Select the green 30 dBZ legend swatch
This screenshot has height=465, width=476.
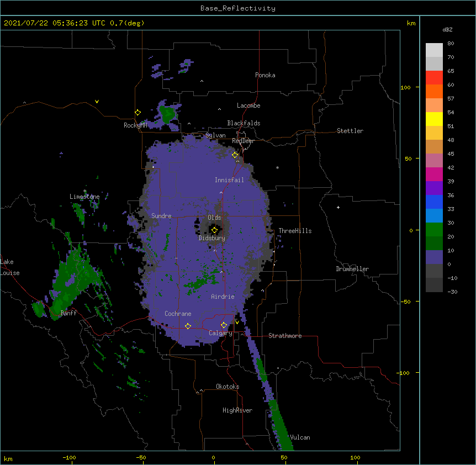(434, 230)
